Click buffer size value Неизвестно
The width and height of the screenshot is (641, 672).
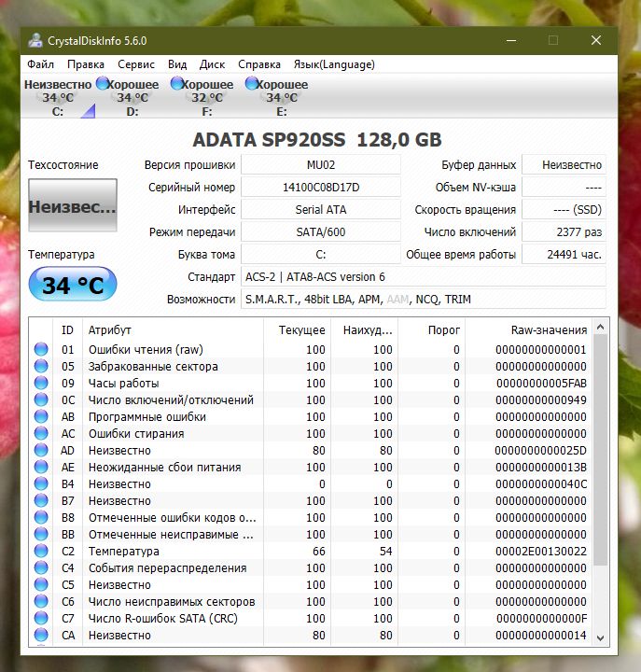click(x=564, y=165)
